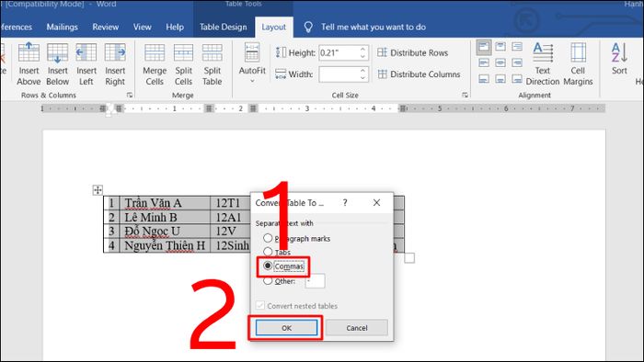The height and width of the screenshot is (362, 644).
Task: Switch to Table Design tab
Action: coord(223,27)
